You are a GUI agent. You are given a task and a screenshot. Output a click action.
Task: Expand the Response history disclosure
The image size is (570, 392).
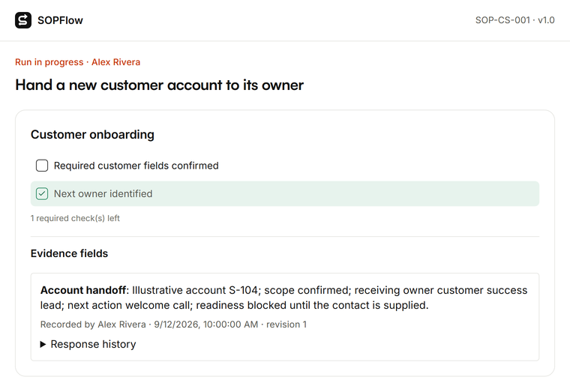click(88, 344)
